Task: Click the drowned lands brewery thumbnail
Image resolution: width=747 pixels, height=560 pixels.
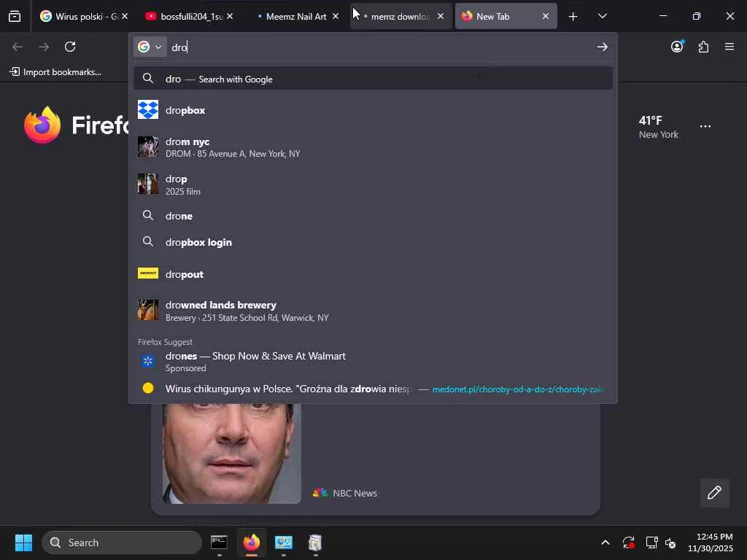Action: tap(148, 309)
